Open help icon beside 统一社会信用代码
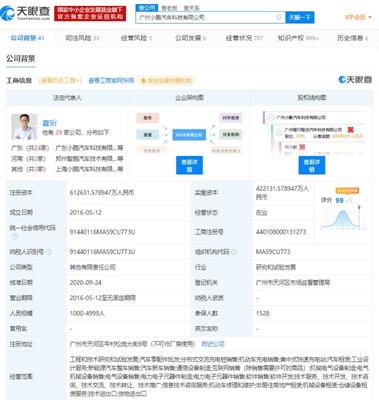The width and height of the screenshot is (379, 400). 14,236
